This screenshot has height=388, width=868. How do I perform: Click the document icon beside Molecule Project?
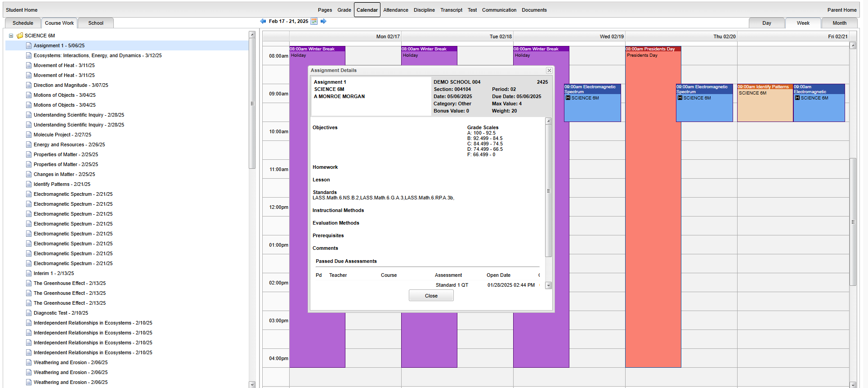[29, 135]
